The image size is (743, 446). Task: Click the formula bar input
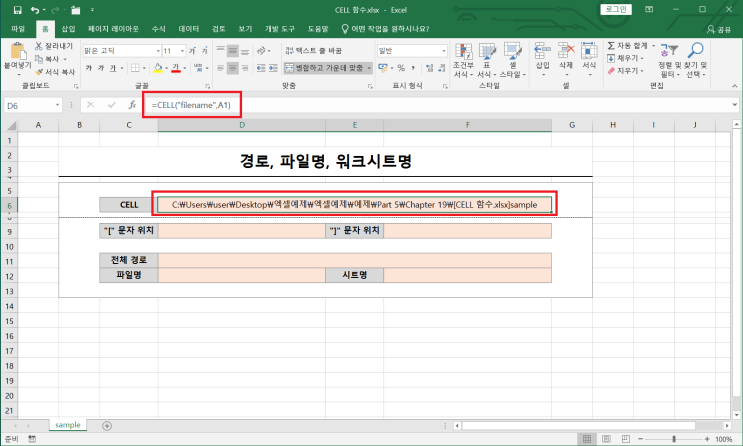[x=436, y=105]
